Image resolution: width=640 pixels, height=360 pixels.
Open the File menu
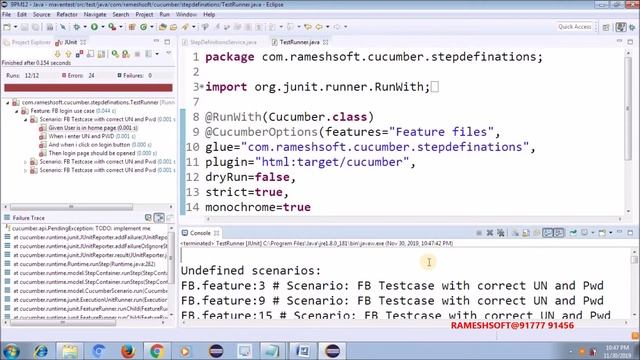(x=7, y=14)
